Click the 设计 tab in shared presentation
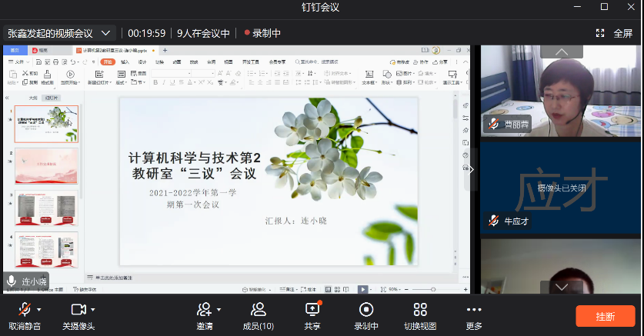 (142, 62)
